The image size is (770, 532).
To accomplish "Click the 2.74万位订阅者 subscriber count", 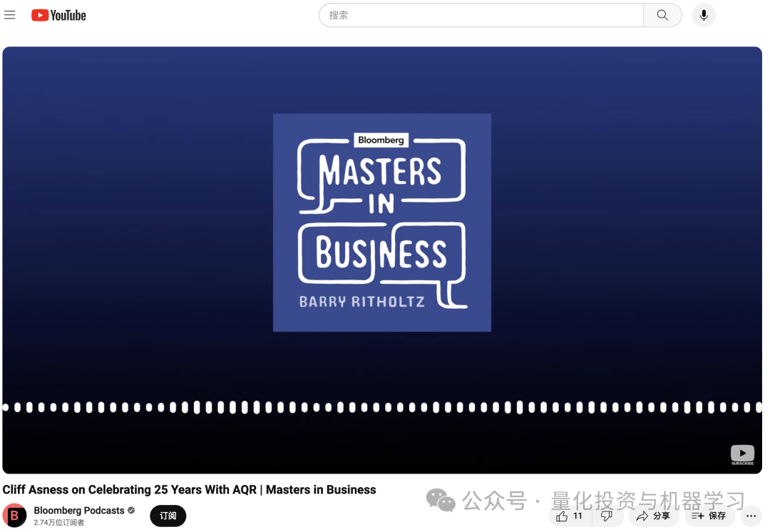I will point(59,523).
